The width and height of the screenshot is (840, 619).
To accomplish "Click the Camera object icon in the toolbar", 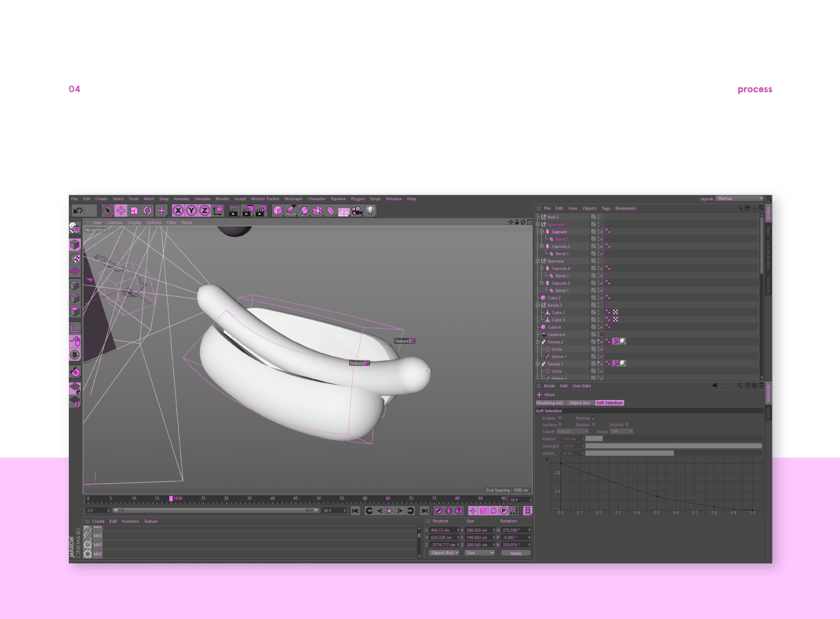I will point(357,211).
